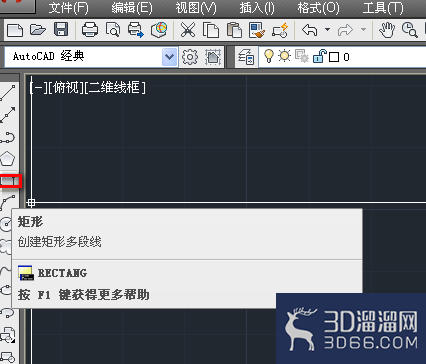Viewport: 426px width, 364px height.
Task: Select the Pan hand tool
Action: point(387,30)
